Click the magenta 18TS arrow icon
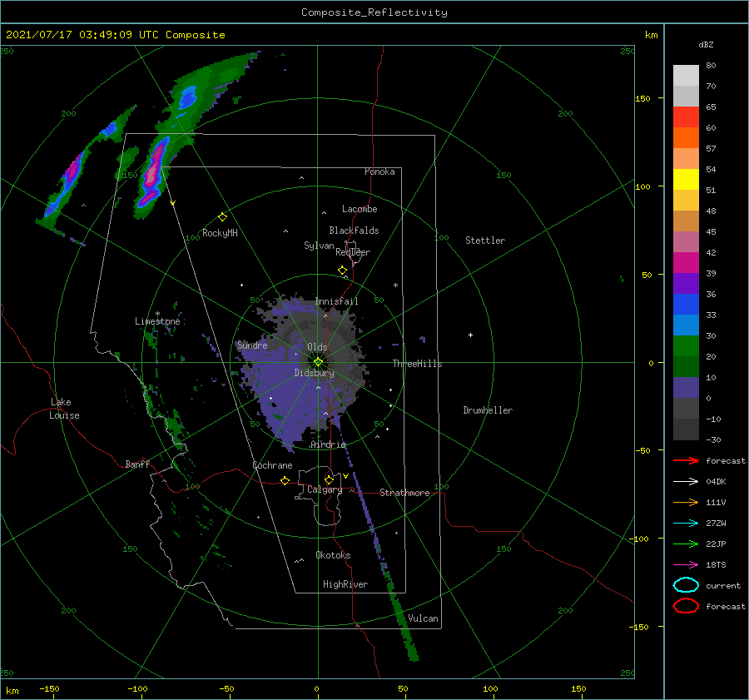 (686, 565)
